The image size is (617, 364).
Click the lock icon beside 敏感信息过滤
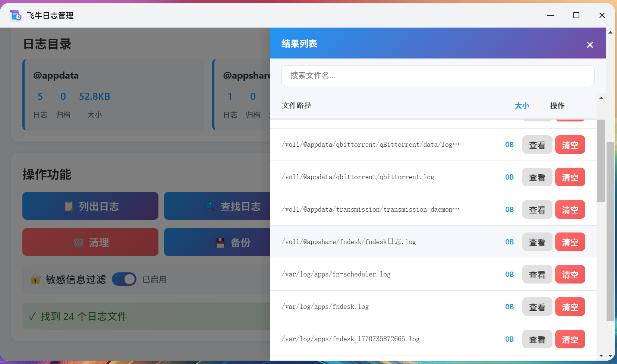point(35,279)
